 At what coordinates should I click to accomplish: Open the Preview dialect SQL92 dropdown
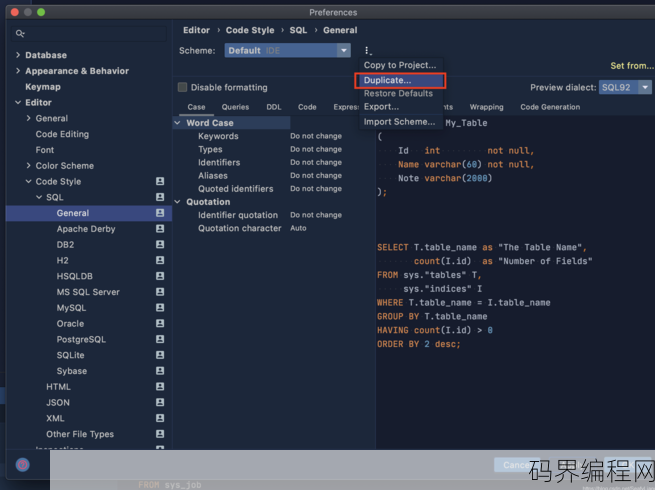point(625,87)
